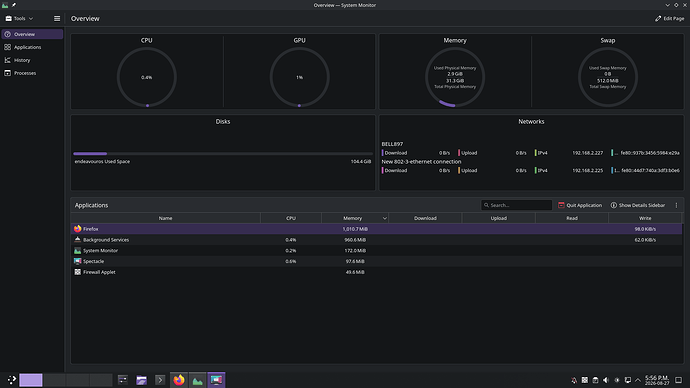
Task: Click the Show Desktop tray button
Action: coord(679,380)
